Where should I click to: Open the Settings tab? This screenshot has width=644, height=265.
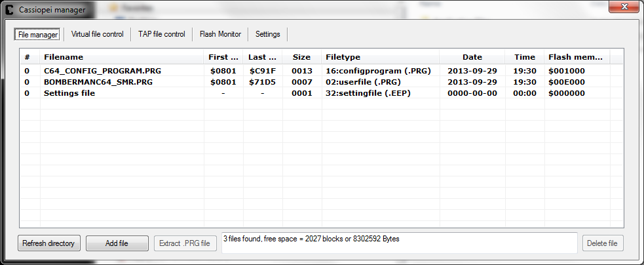(x=267, y=34)
